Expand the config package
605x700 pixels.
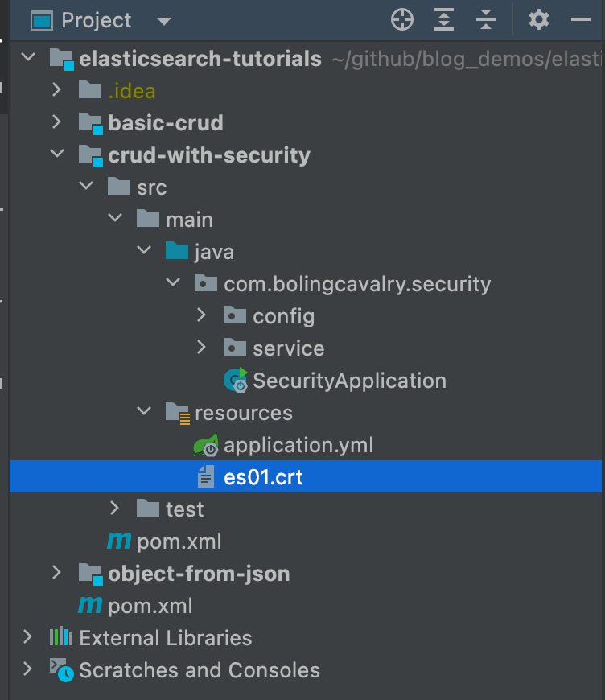click(x=201, y=315)
